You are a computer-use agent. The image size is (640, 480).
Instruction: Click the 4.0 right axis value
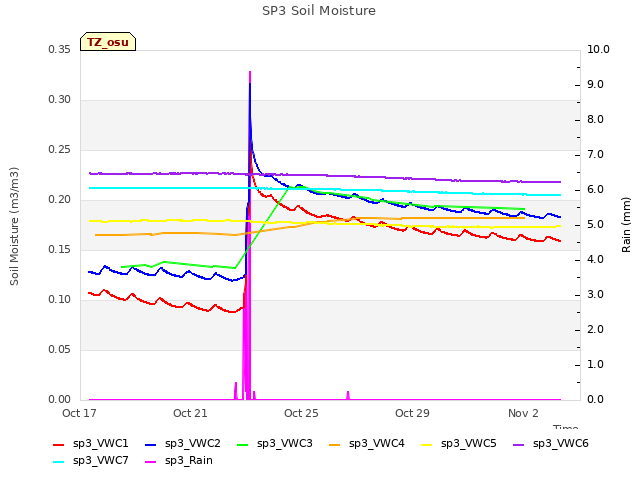click(x=596, y=260)
